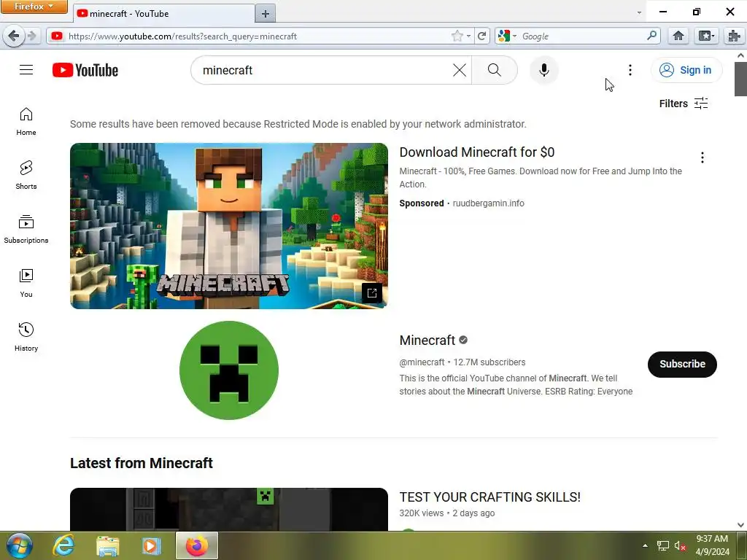Open the Firefox application menu
The image size is (747, 560).
point(34,7)
